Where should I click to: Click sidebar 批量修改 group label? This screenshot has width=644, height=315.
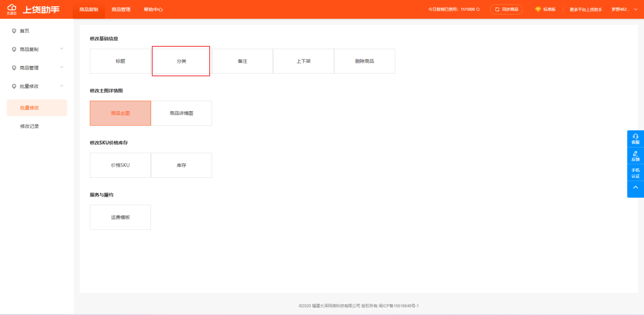click(29, 87)
